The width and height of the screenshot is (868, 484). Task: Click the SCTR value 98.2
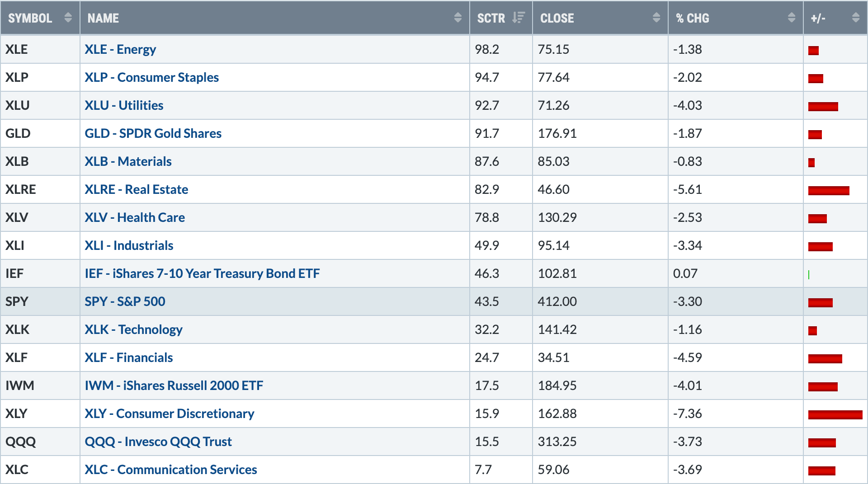(487, 49)
